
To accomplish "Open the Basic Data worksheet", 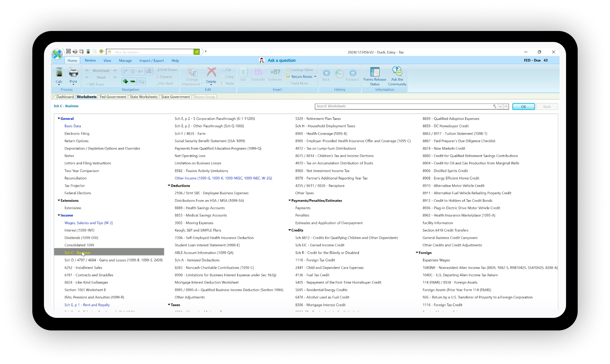I will (73, 126).
